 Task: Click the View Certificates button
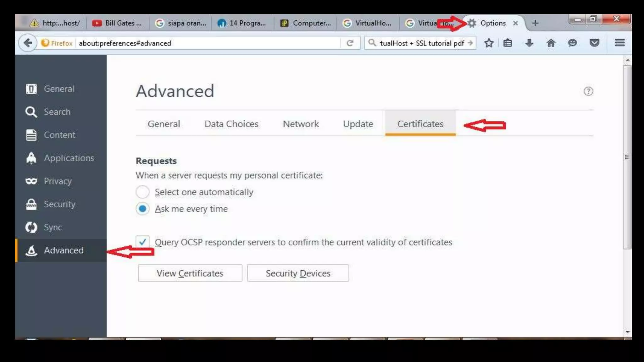click(190, 273)
